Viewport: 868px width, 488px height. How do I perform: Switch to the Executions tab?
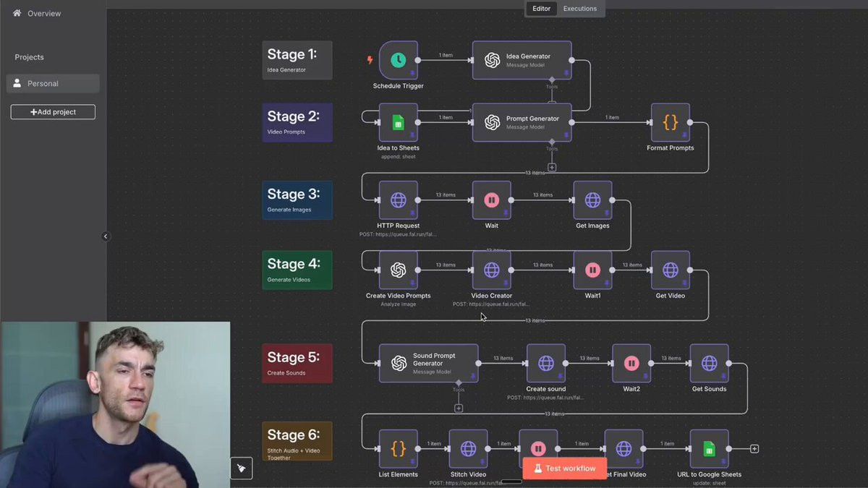(580, 9)
